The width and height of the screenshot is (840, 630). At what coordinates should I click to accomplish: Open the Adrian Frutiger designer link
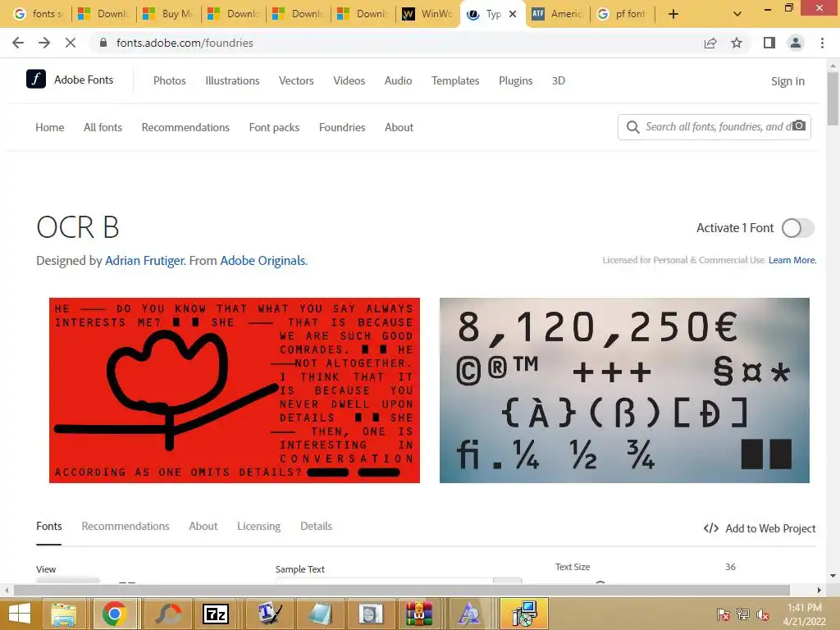pos(144,260)
